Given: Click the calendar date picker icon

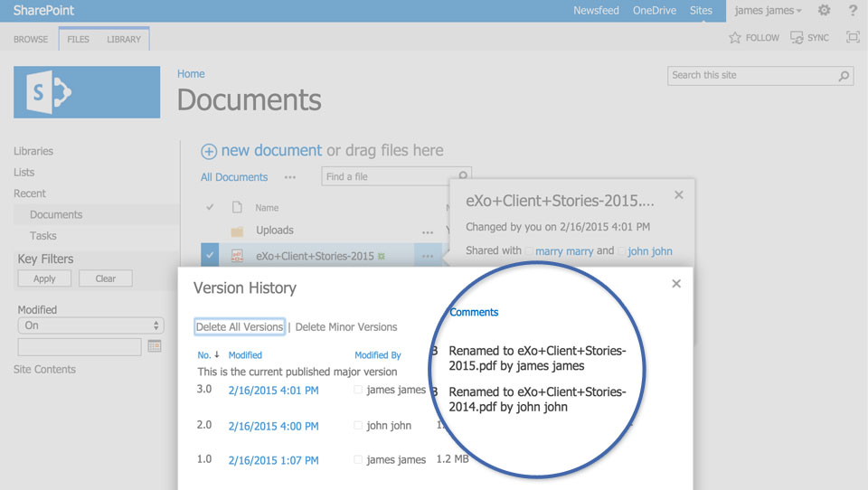Looking at the screenshot, I should pos(155,346).
